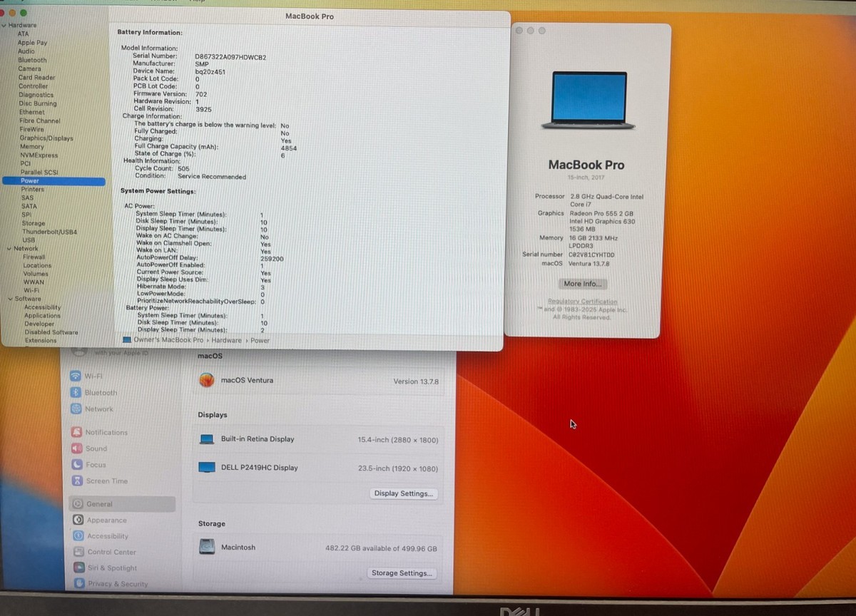Select Extensions under Software in System Information

point(41,340)
